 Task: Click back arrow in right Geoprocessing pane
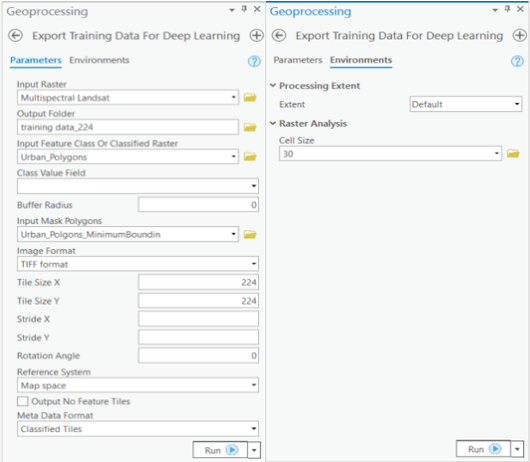click(279, 35)
